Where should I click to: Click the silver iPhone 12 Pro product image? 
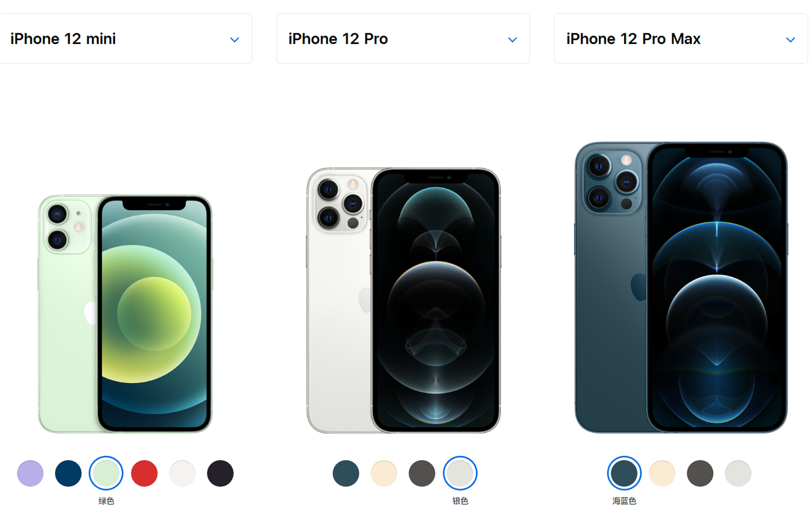[x=403, y=300]
